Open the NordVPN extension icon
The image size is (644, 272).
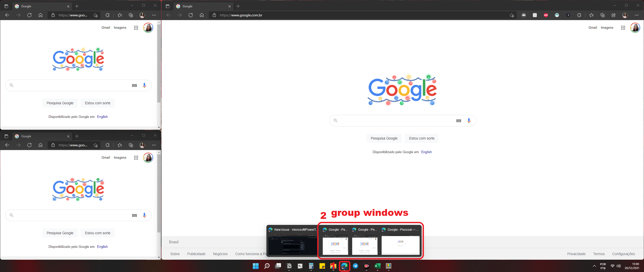(557, 15)
